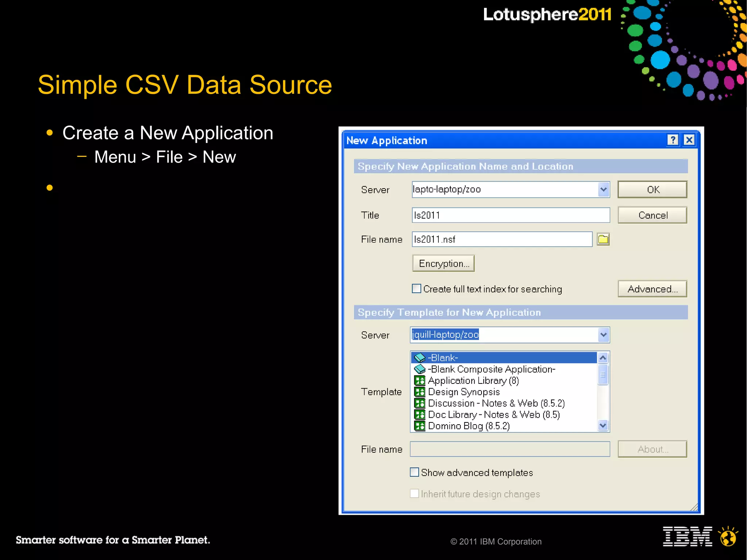Open the Advanced... options
Image resolution: width=747 pixels, height=560 pixels.
click(652, 289)
